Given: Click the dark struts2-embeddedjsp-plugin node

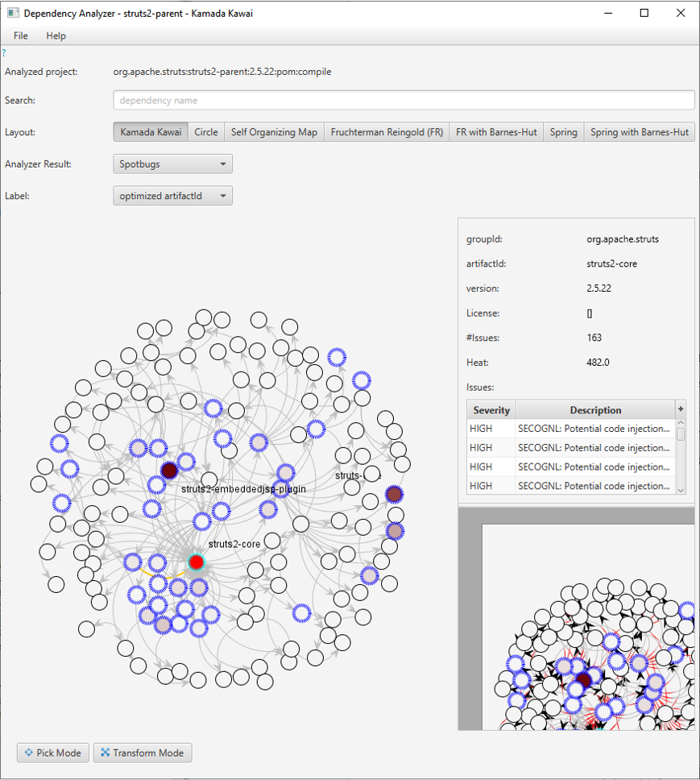Looking at the screenshot, I should [x=169, y=470].
